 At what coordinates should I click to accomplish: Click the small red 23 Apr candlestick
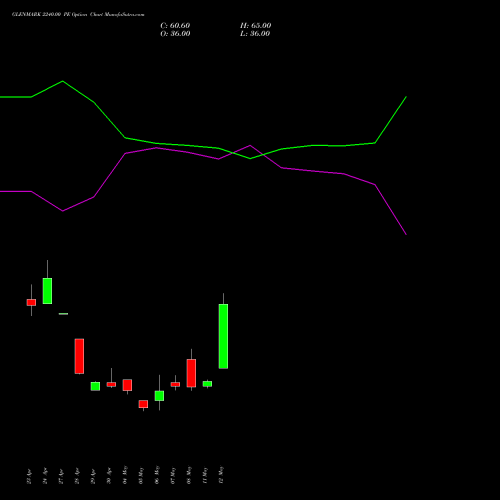click(x=31, y=302)
